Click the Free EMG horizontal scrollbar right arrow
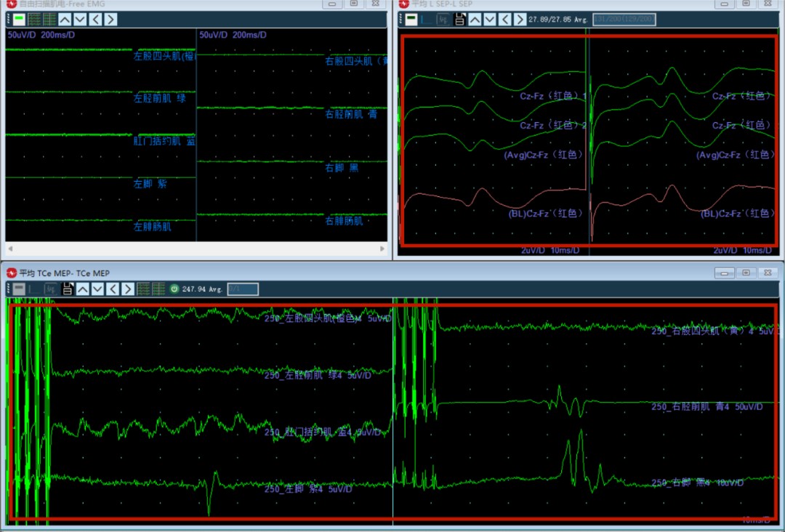Viewport: 785px width, 532px height. pos(383,249)
